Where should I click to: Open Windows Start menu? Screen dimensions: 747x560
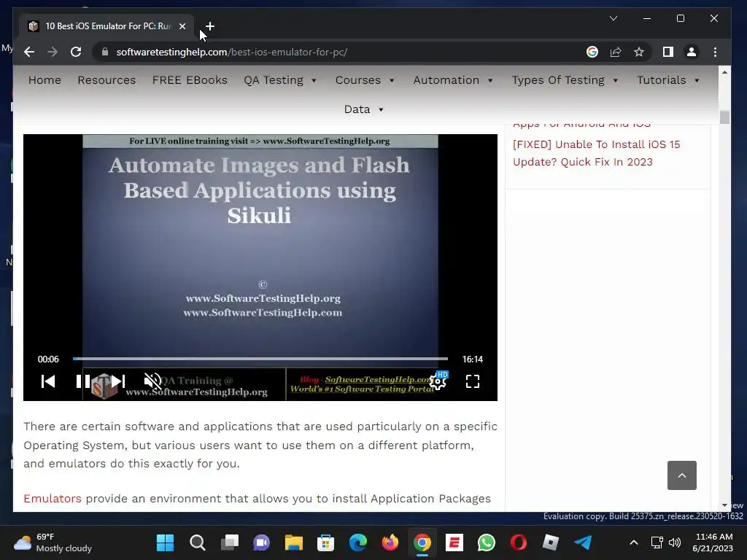click(x=166, y=542)
